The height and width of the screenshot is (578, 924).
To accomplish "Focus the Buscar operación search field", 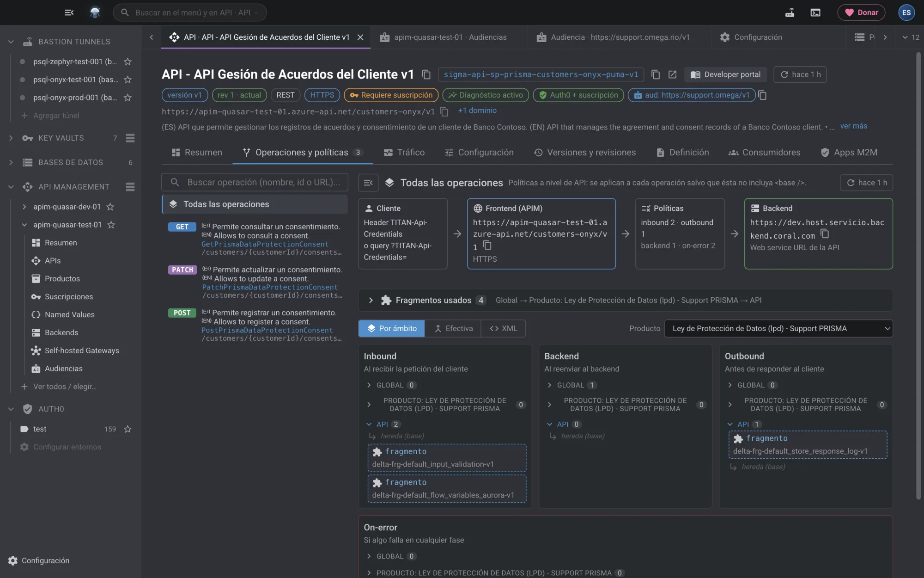I will point(255,183).
